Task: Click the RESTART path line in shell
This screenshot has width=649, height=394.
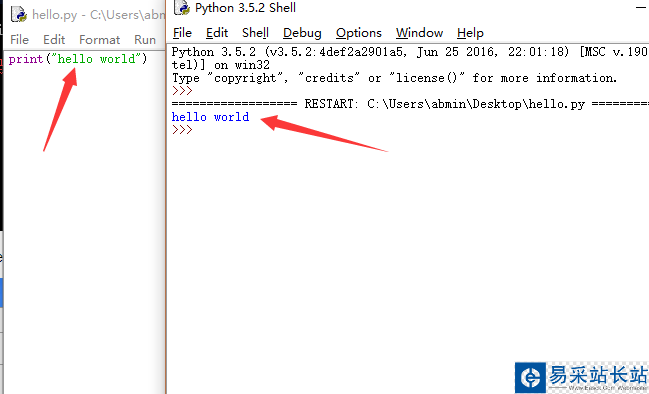Action: click(410, 104)
